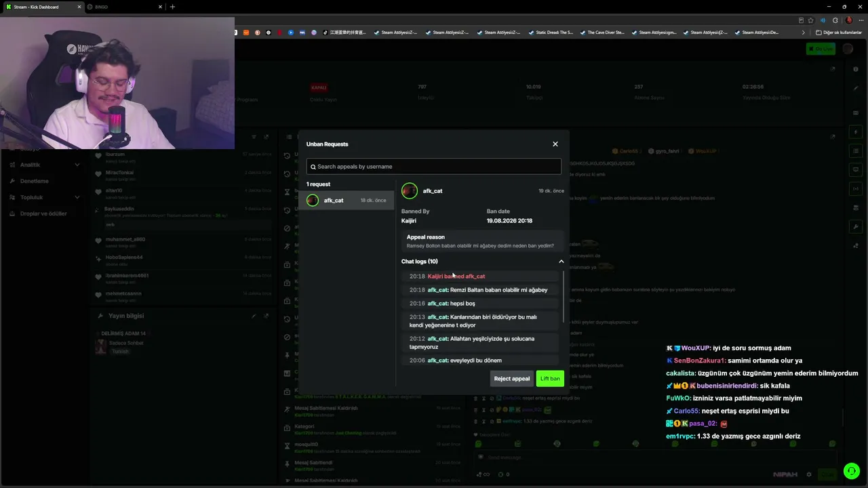Click the muhammet_ali60 activity row
Screen dimensions: 868x488
[183, 241]
